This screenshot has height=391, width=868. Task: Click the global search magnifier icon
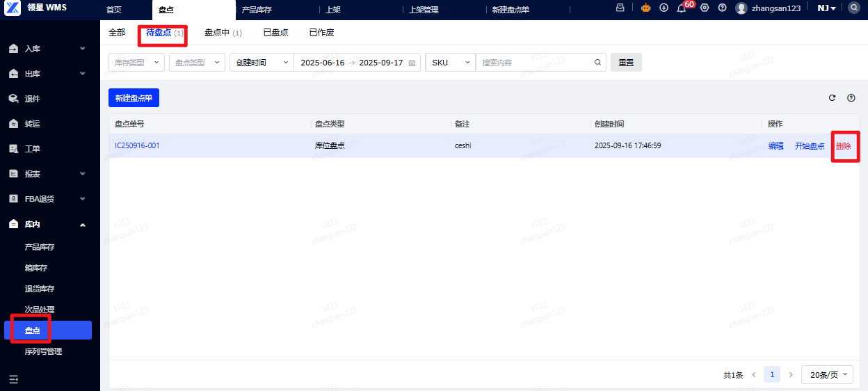(x=853, y=8)
